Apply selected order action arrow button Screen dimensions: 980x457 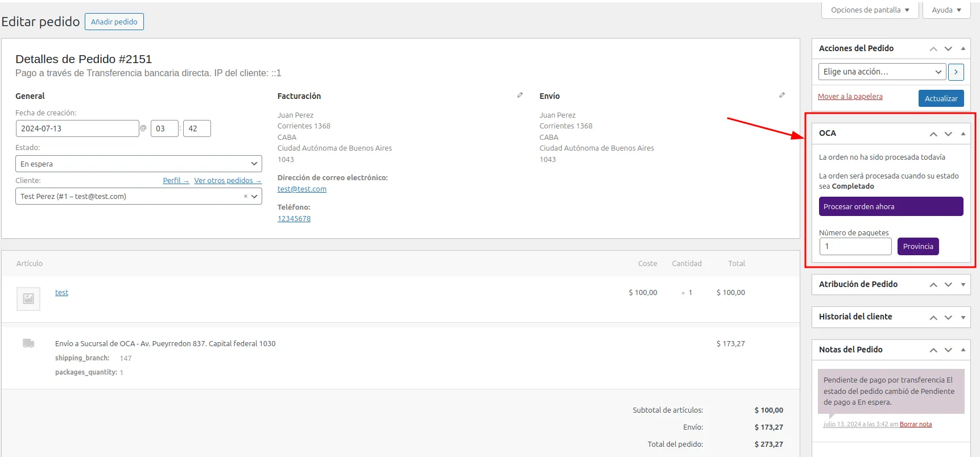(956, 72)
